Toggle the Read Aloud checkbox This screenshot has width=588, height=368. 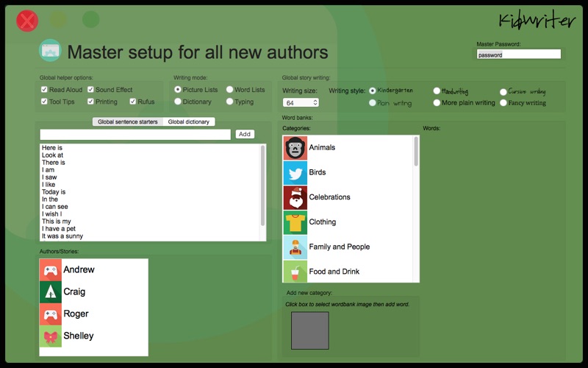click(44, 89)
